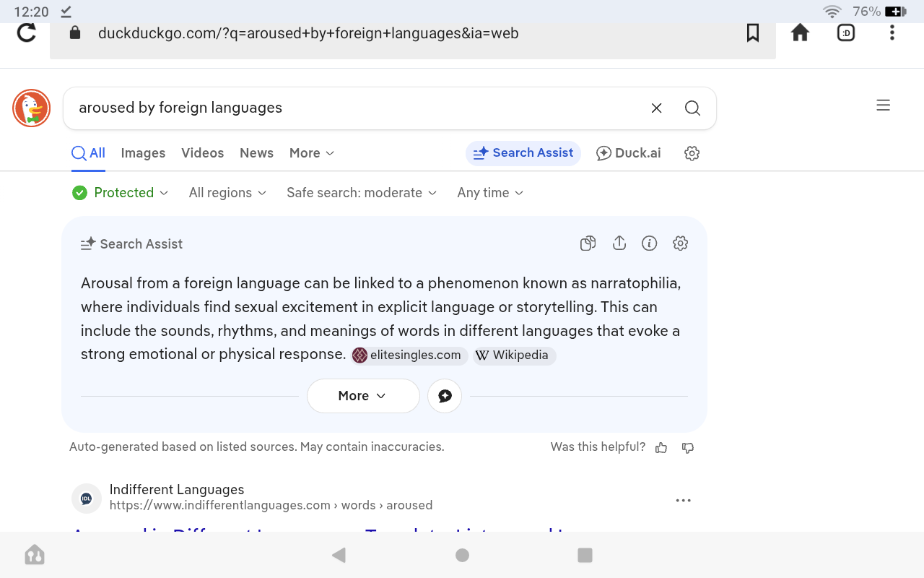Switch to the Images tab
The image size is (924, 578).
coord(143,153)
